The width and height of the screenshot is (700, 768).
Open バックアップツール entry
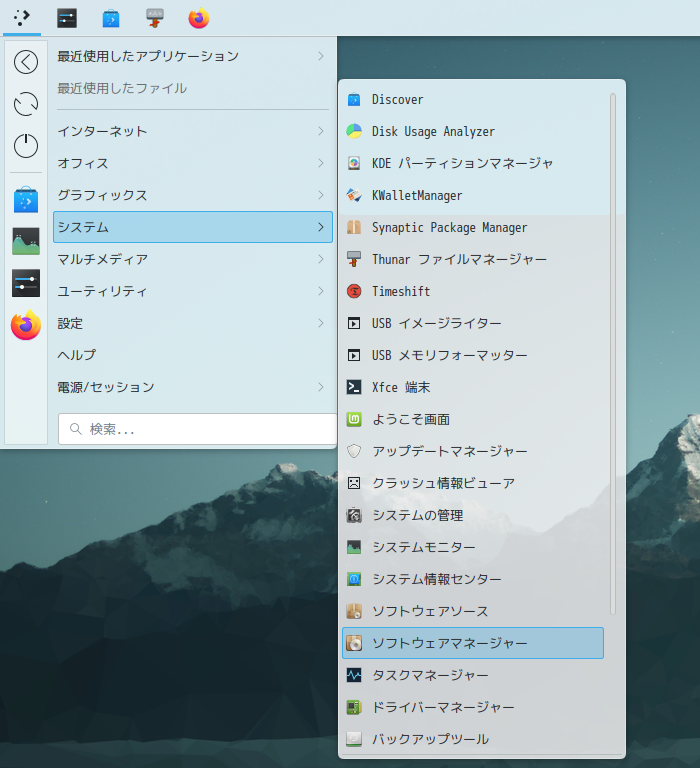473,739
